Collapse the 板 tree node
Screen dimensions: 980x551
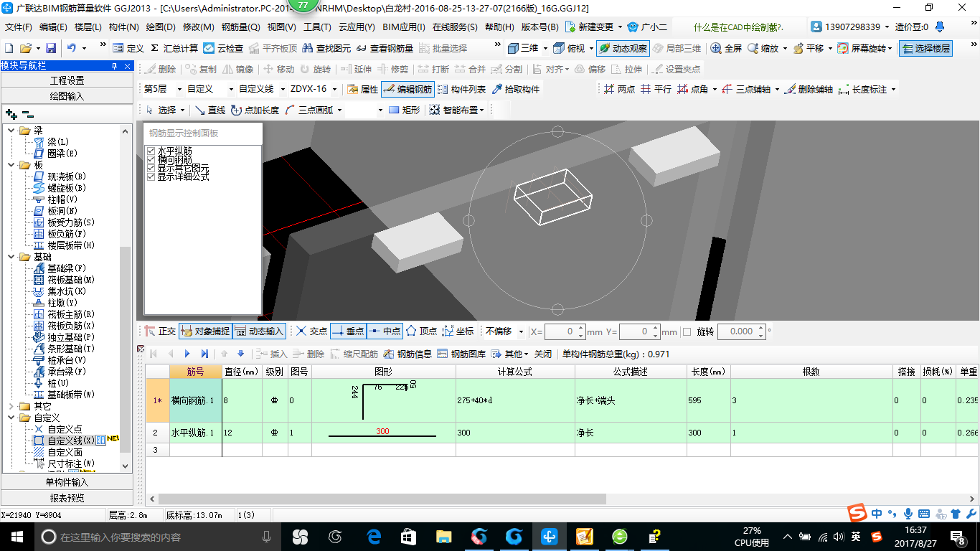point(11,165)
